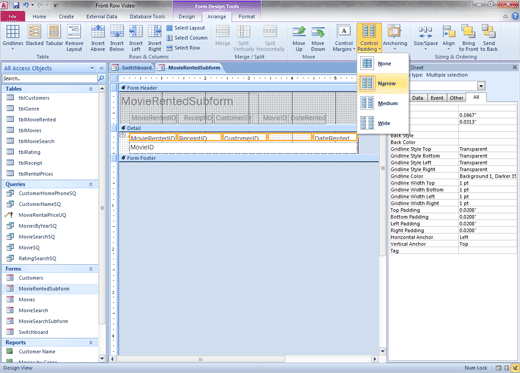
Task: Switch to the Database Tools tab
Action: (x=147, y=16)
